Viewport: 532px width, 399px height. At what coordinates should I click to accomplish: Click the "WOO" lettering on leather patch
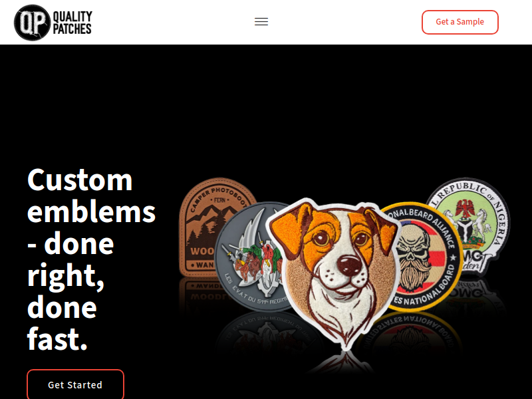tap(202, 251)
